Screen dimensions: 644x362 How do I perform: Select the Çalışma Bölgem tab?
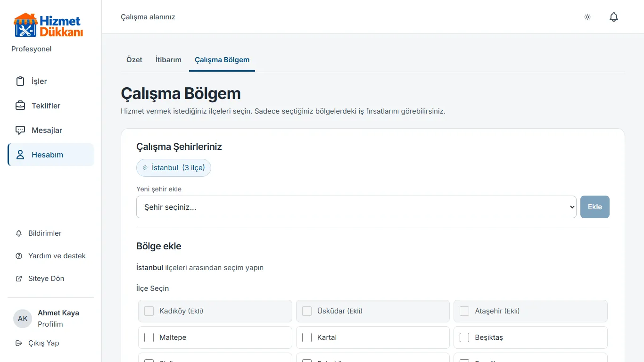(x=222, y=60)
